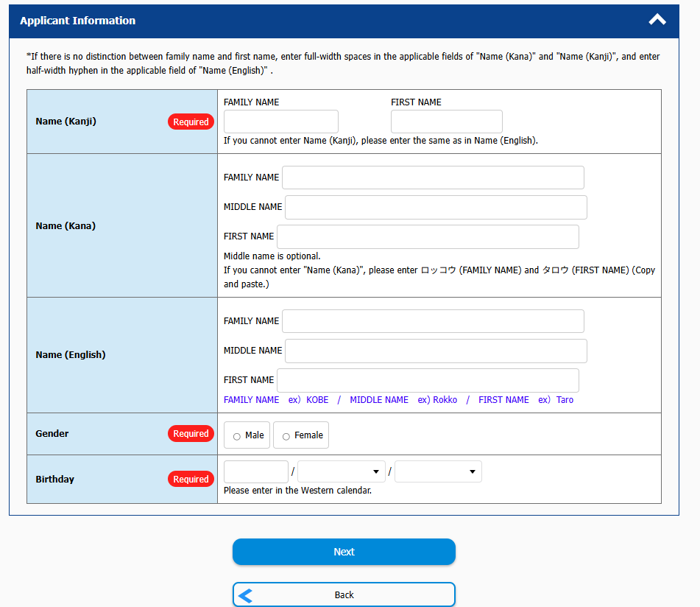
Task: Click the English middle name field
Action: tap(435, 351)
